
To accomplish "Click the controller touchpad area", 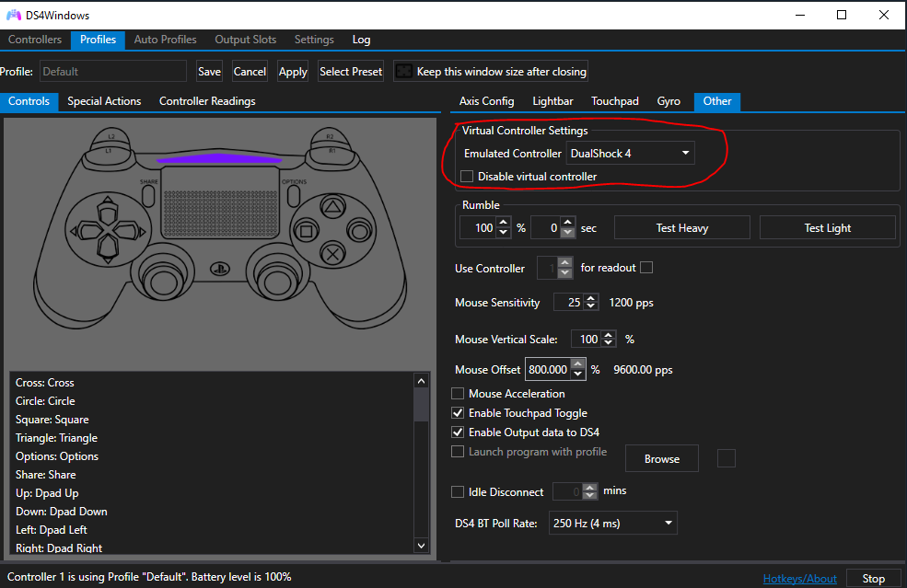I will 220,200.
